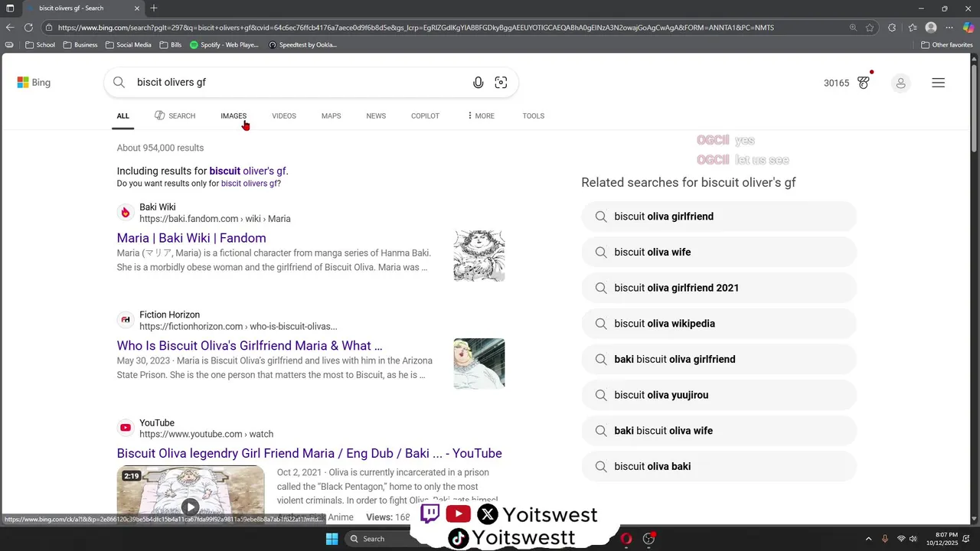The width and height of the screenshot is (980, 551).
Task: Click the corrected 'biscuit oliver's gf' link
Action: (x=247, y=171)
